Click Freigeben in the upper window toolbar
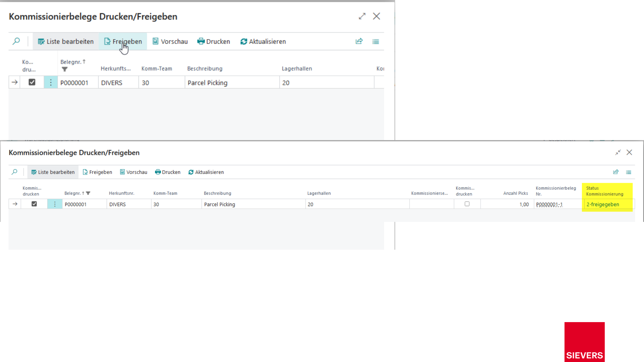 (123, 42)
